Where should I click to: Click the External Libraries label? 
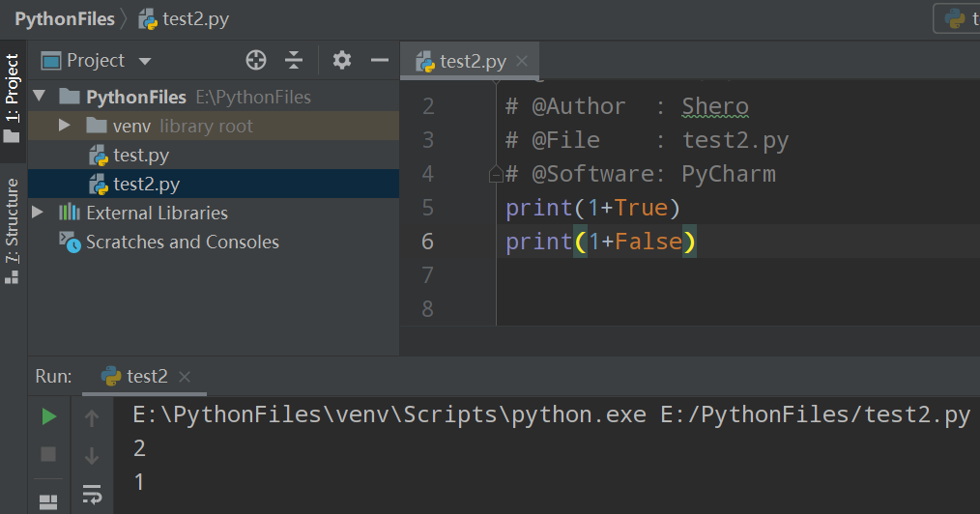click(157, 213)
